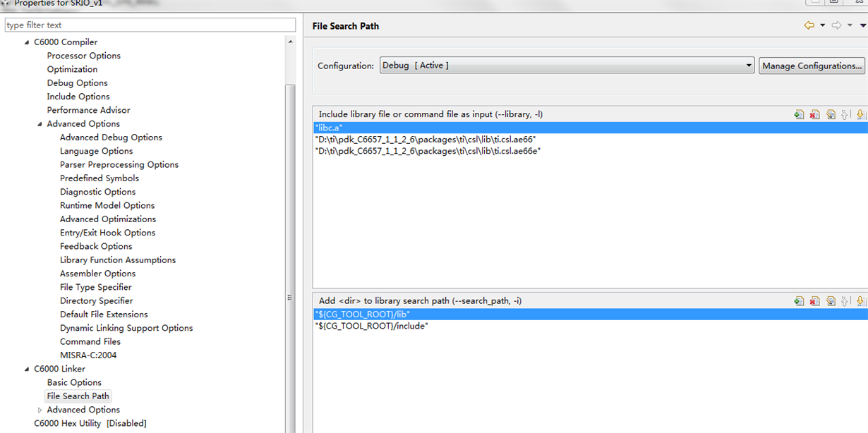Image resolution: width=868 pixels, height=433 pixels.
Task: Collapse the compiler Advanced Options node
Action: pyautogui.click(x=40, y=124)
